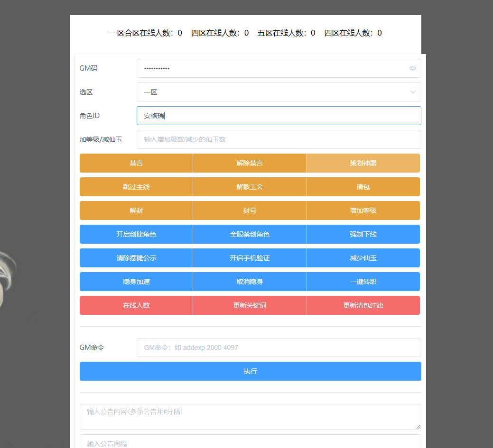Click the red 在线人数 button
This screenshot has width=493, height=448.
(x=136, y=305)
